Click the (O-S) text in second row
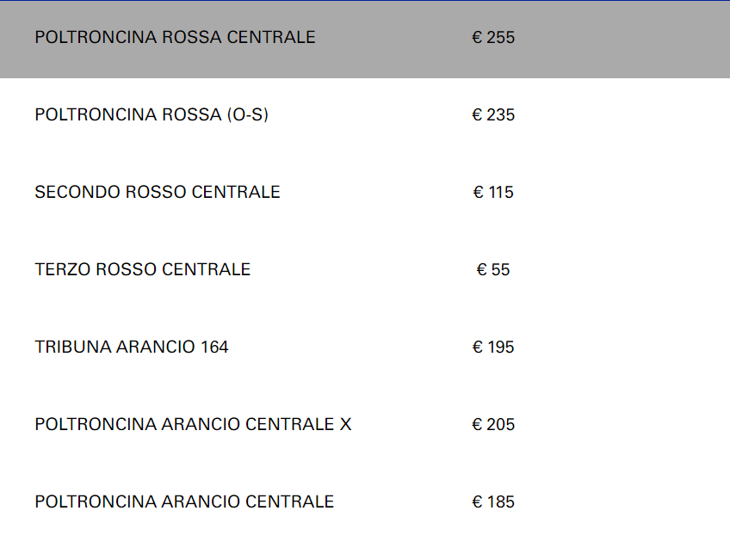This screenshot has height=560, width=730. click(248, 115)
